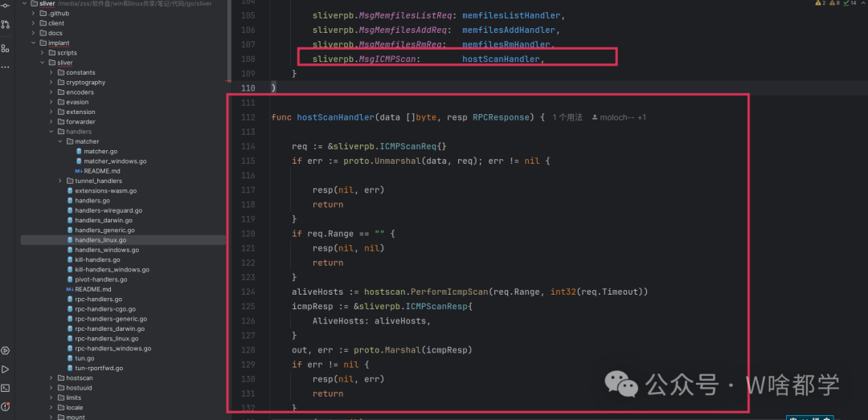Open kill-handlers_windows.go file
Screen dimensions: 868x420
coord(112,270)
